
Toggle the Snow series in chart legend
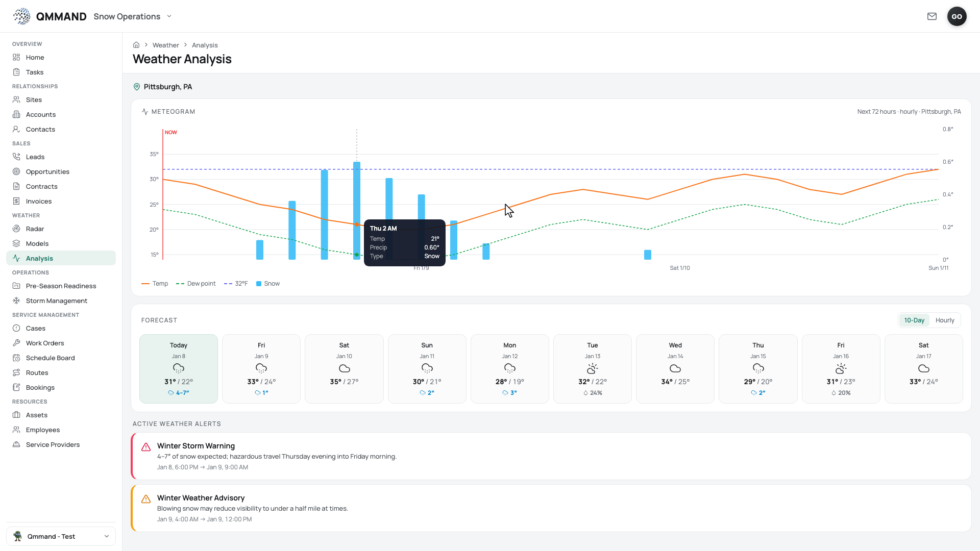pos(268,284)
